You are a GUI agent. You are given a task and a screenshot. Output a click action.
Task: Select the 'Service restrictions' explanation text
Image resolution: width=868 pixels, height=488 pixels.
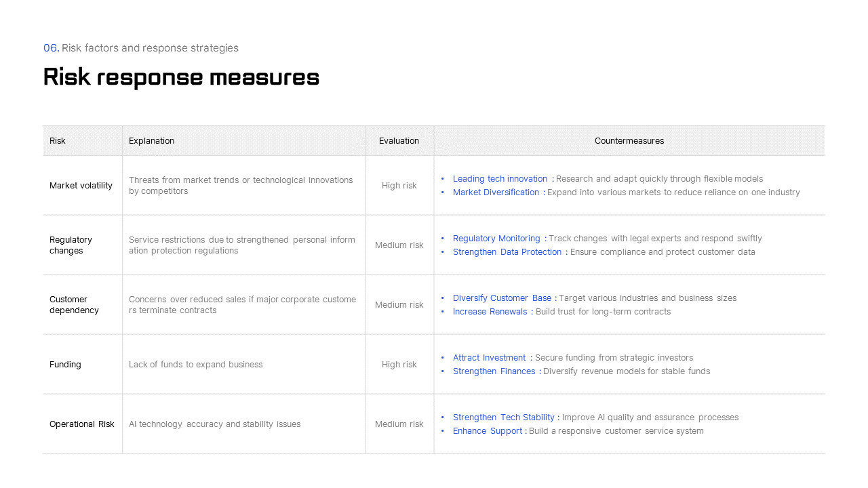(x=242, y=245)
